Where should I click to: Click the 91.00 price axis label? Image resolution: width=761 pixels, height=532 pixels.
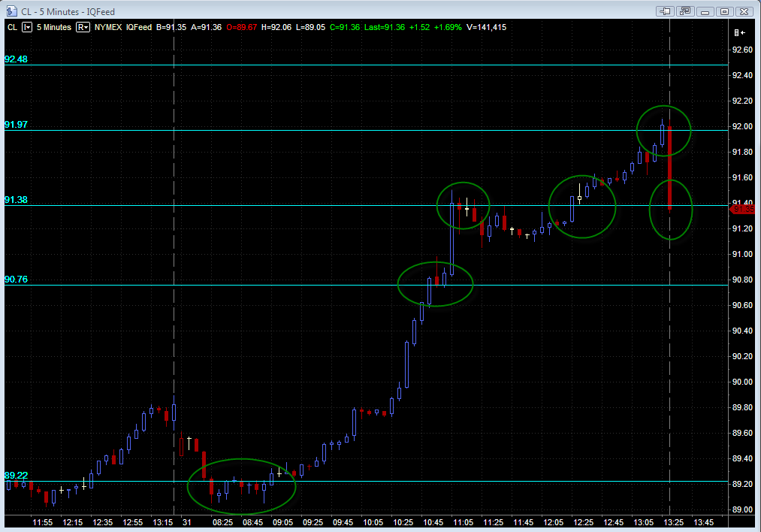pos(742,254)
